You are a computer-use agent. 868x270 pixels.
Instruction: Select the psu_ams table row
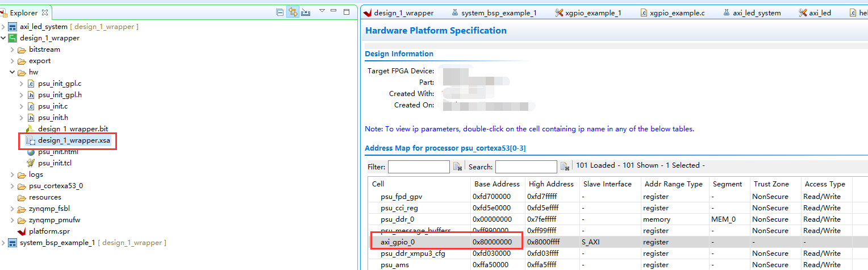click(x=618, y=265)
